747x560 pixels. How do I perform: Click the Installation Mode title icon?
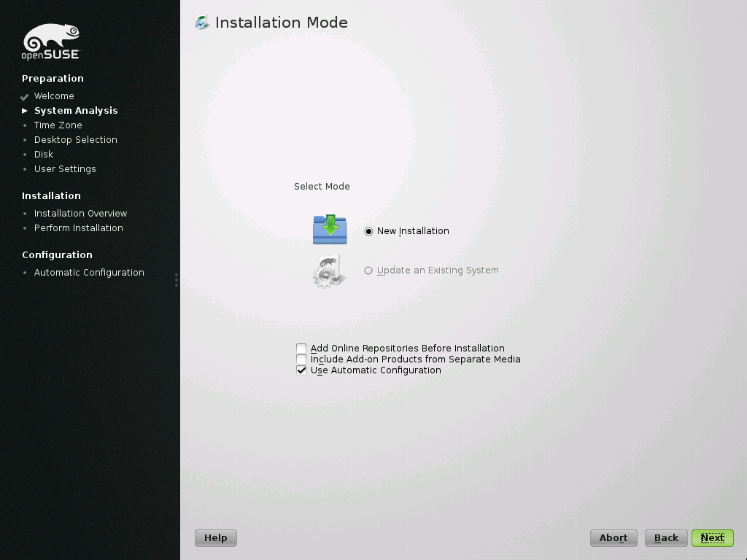click(x=202, y=23)
